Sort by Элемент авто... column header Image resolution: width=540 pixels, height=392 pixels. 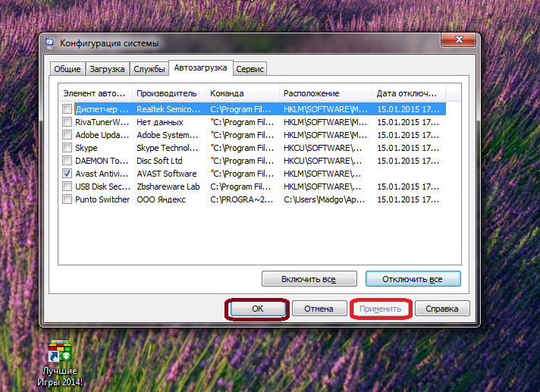pyautogui.click(x=95, y=93)
